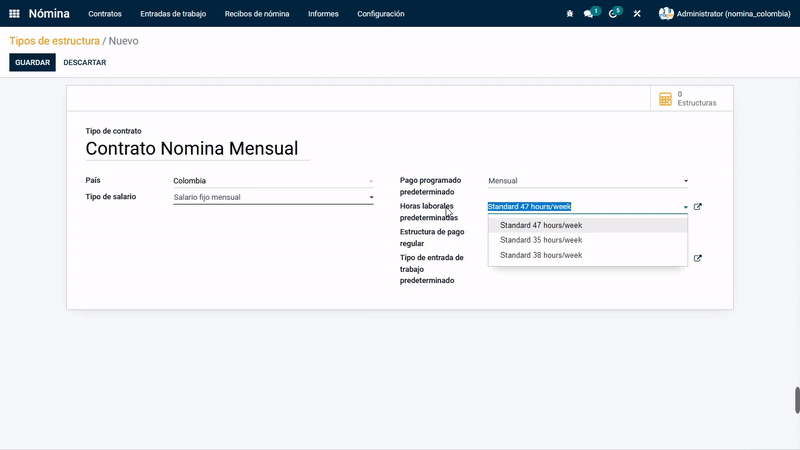
Task: Select Standard 35 hours/week option
Action: pyautogui.click(x=541, y=240)
